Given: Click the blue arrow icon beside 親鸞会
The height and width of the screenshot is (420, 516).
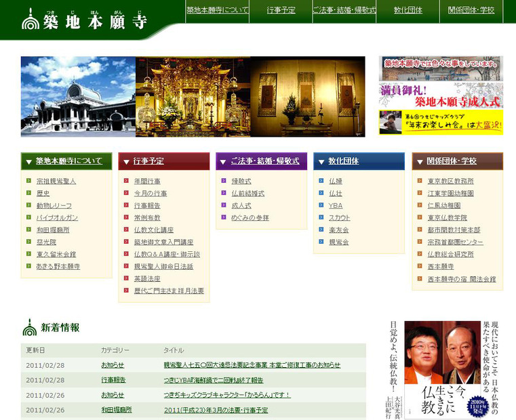Looking at the screenshot, I should (x=321, y=241).
